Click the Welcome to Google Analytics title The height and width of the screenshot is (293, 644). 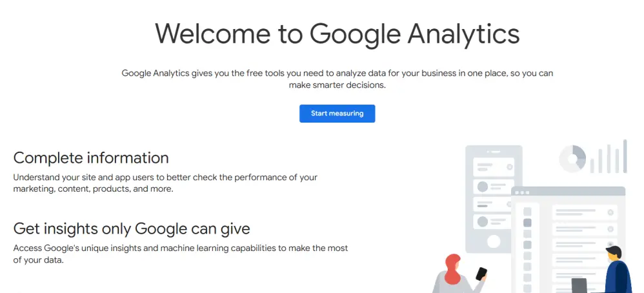pos(337,34)
